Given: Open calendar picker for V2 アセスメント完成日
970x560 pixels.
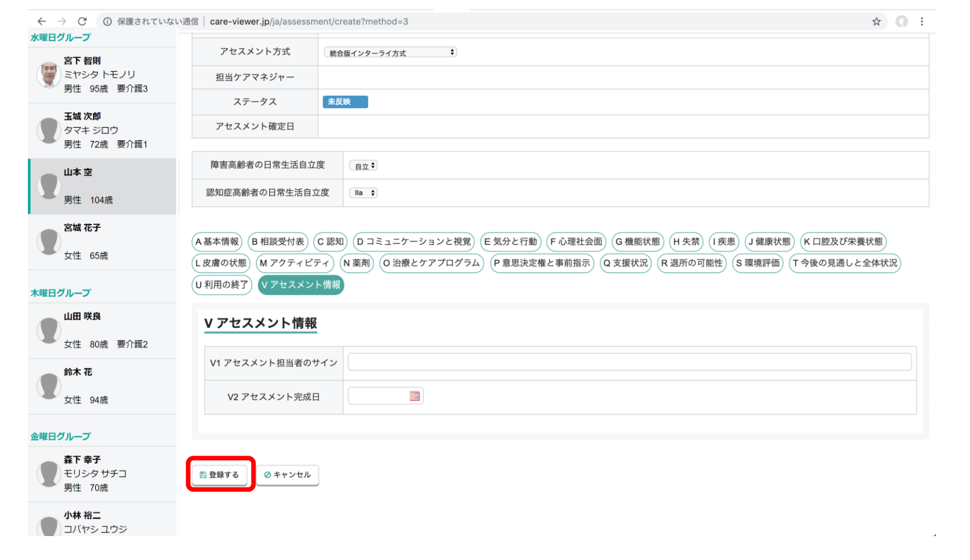Looking at the screenshot, I should click(x=415, y=396).
